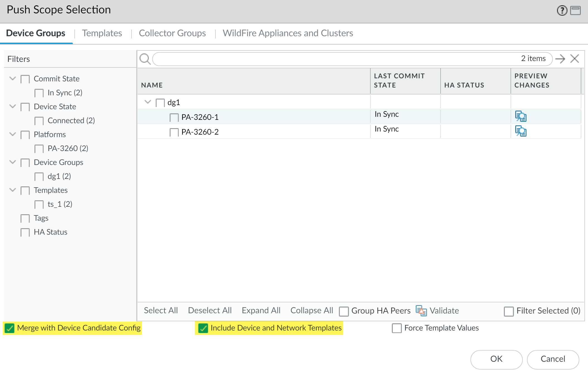Open preview changes for PA-3260-1

coord(520,116)
